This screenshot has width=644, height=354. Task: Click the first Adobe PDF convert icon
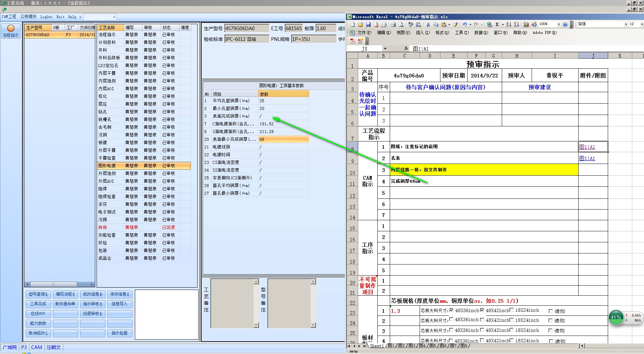353,41
